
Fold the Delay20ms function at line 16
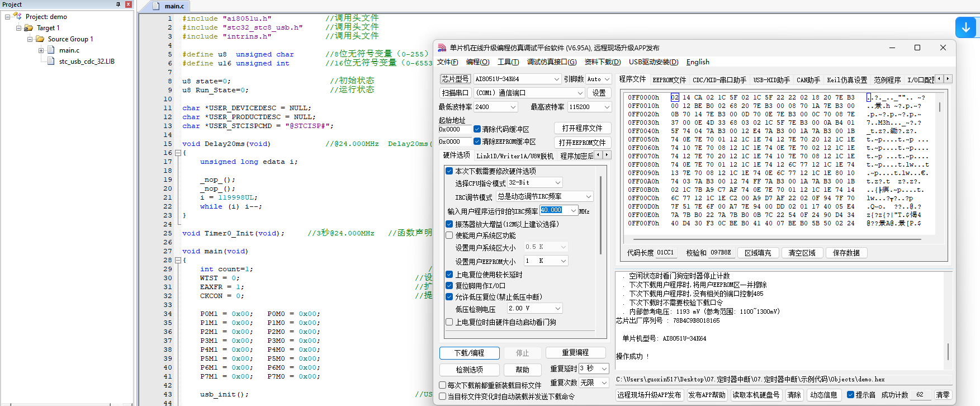click(x=178, y=153)
